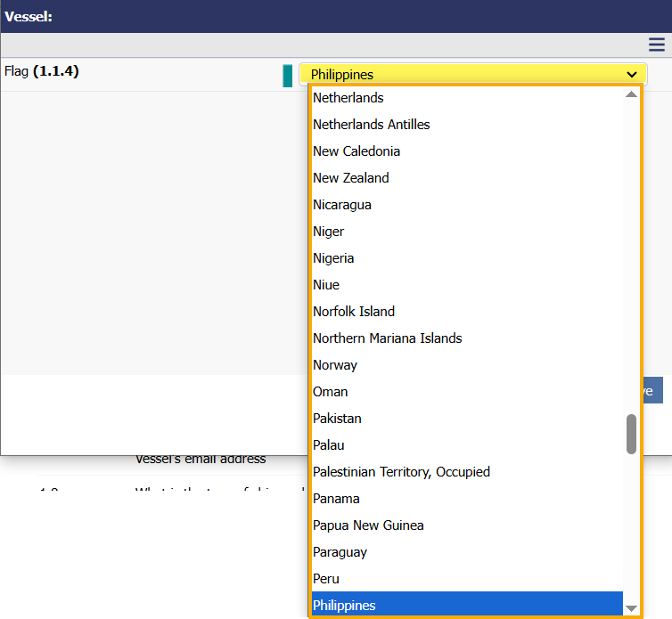Choose Oman from the list
The height and width of the screenshot is (619, 672).
click(x=331, y=392)
